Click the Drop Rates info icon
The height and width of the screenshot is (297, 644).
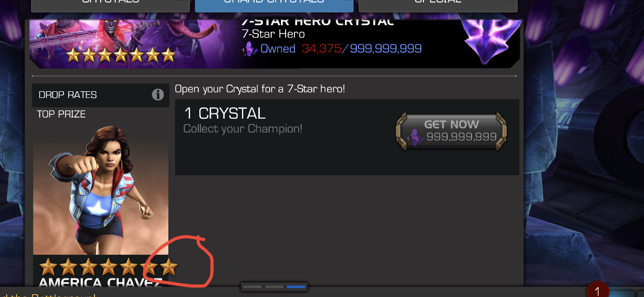pos(158,95)
